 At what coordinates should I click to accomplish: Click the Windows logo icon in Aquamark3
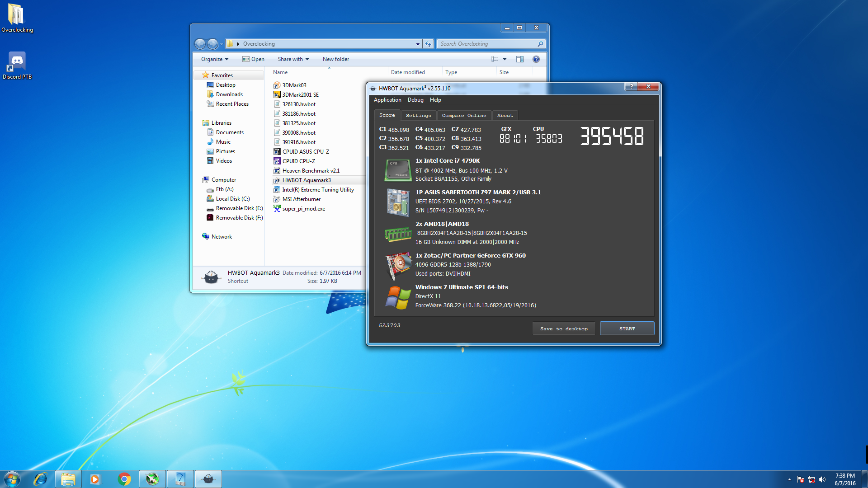point(398,297)
